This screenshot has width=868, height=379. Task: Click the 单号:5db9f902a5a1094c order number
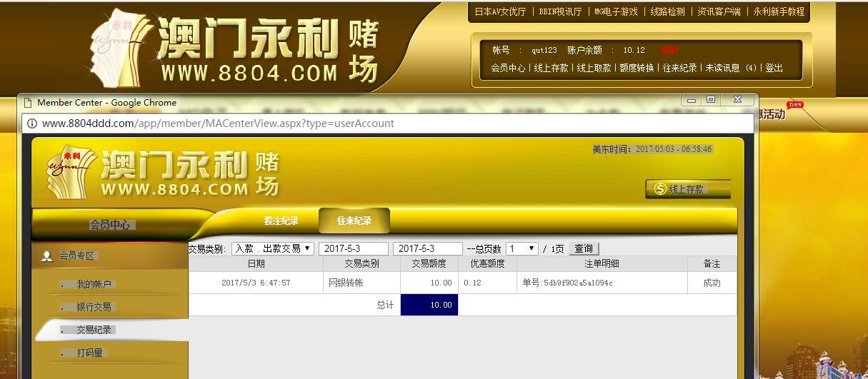[568, 283]
